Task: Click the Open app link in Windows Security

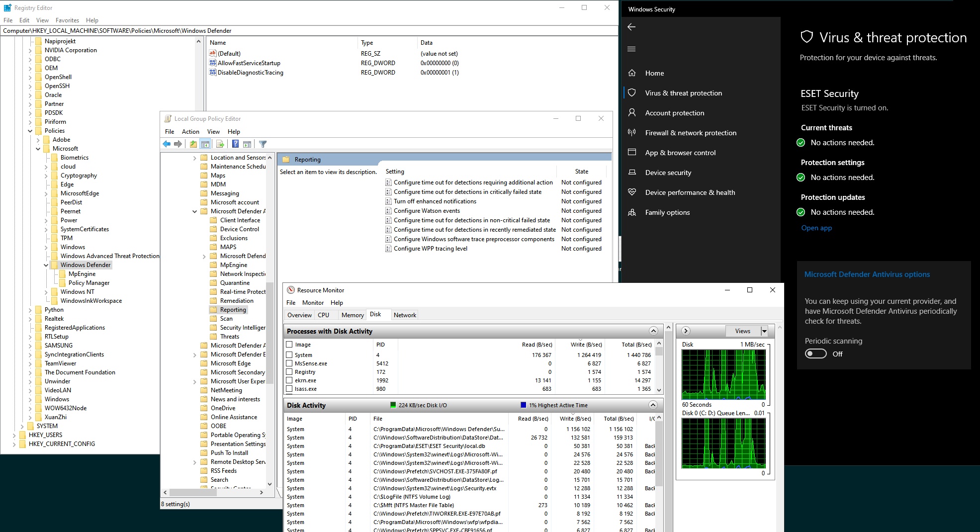Action: click(x=816, y=228)
